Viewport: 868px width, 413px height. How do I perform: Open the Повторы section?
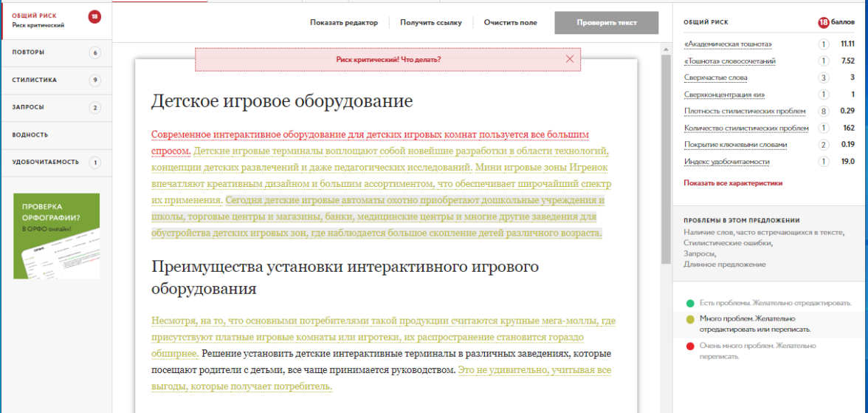[28, 52]
